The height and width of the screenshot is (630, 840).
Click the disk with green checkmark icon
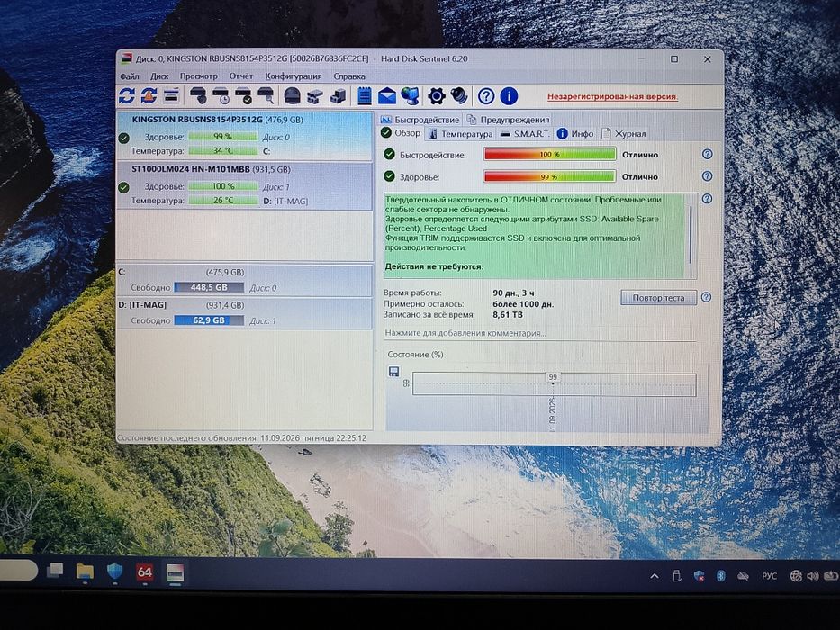pyautogui.click(x=243, y=96)
